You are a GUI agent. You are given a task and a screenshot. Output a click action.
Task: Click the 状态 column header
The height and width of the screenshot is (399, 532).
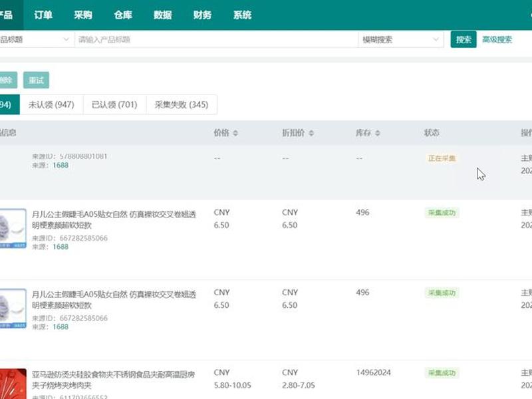pos(432,132)
